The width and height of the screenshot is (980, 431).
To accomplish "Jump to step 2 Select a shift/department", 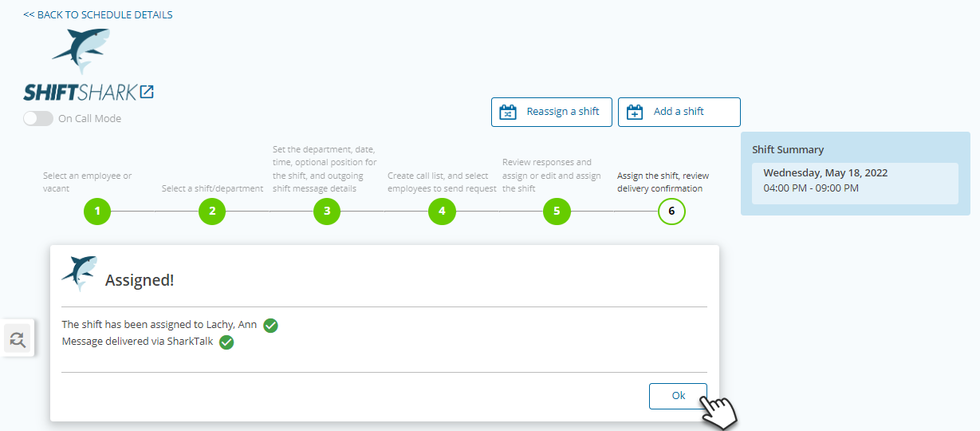I will [x=212, y=212].
